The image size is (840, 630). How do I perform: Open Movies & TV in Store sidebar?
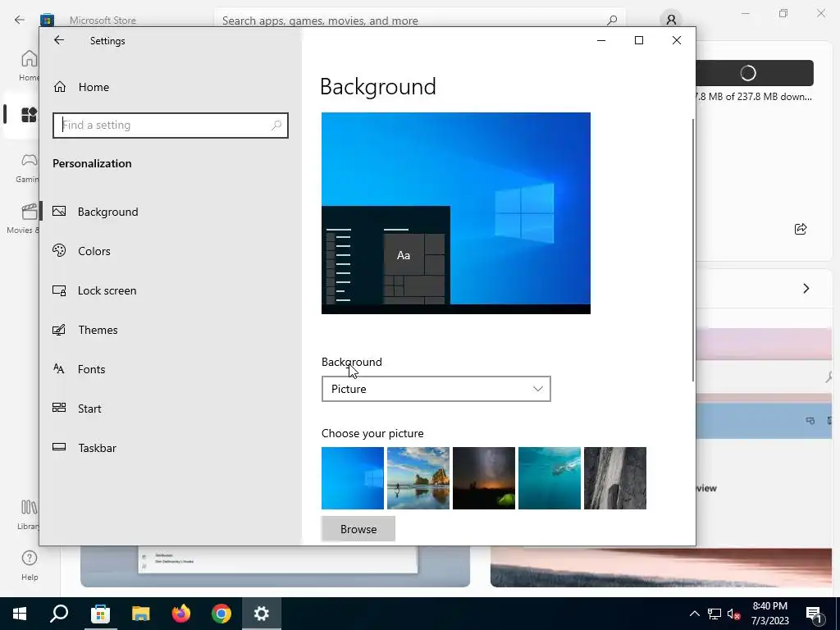[x=25, y=218]
